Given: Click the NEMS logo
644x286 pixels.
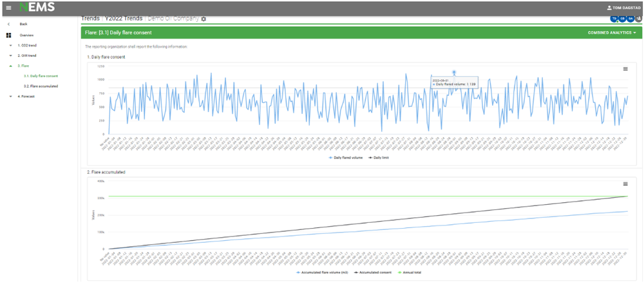Looking at the screenshot, I should point(37,7).
